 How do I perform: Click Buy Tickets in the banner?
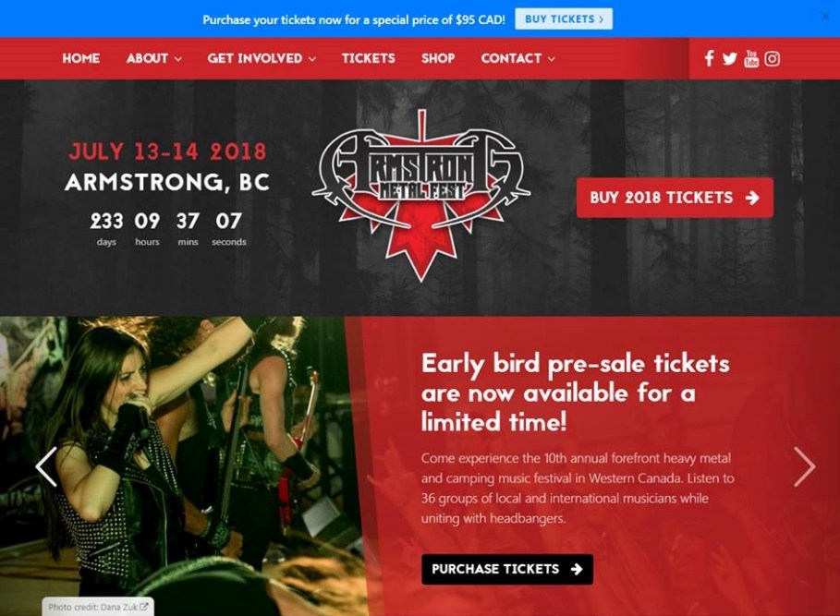564,18
